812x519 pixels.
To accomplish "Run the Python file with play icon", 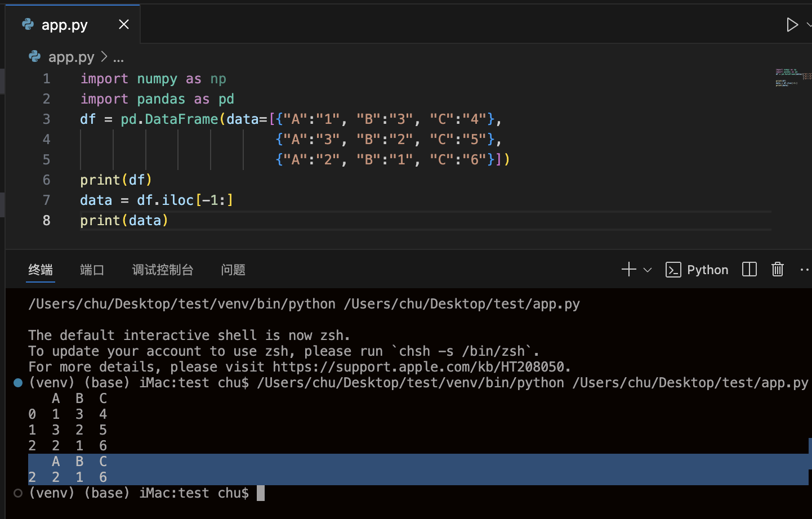I will pyautogui.click(x=792, y=25).
